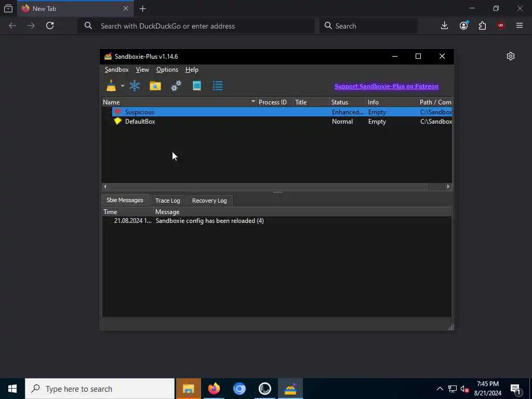Click Firefox address bar to enter address
Screen dimensions: 532x399
(196, 26)
